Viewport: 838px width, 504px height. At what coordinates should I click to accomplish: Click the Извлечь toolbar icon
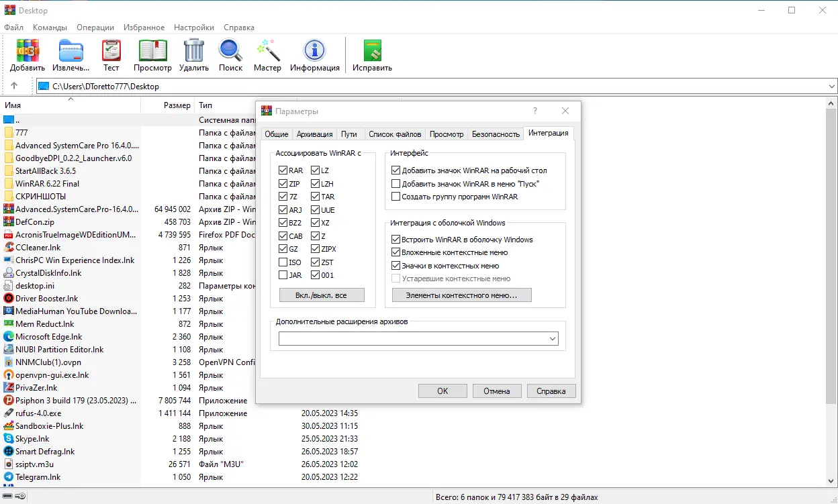click(x=71, y=50)
